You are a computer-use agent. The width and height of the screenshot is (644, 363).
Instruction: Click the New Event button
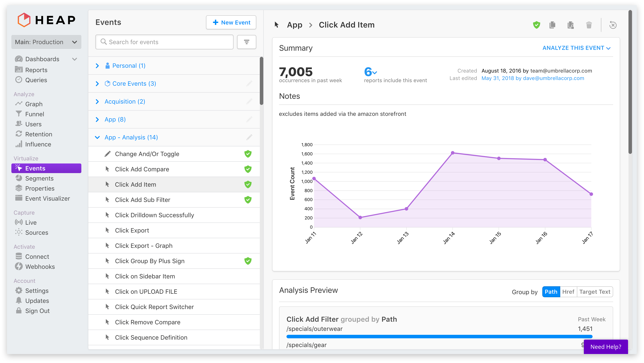[x=231, y=23]
